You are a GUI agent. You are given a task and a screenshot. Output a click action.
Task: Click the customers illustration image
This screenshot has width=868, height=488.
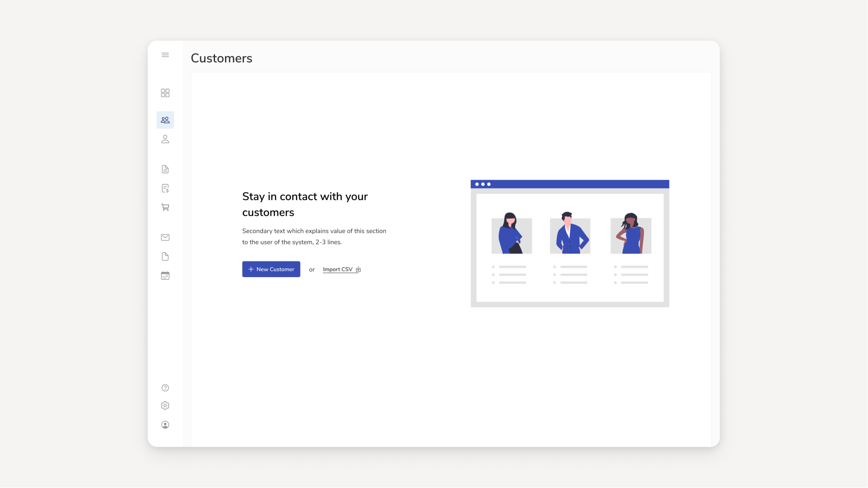coord(569,243)
